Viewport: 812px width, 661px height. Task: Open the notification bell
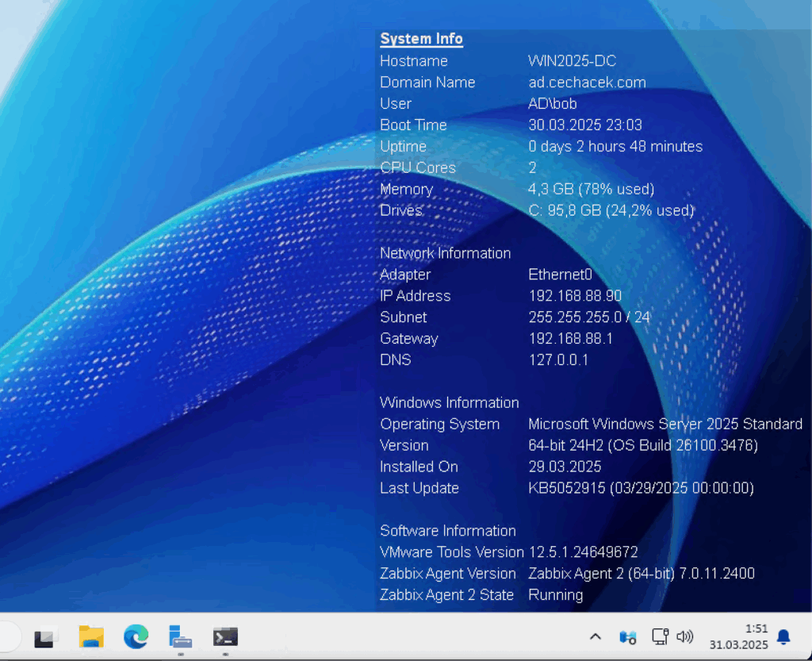[783, 636]
